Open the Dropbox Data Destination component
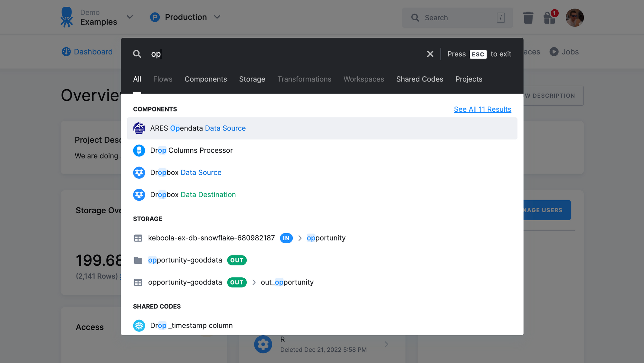 [193, 195]
